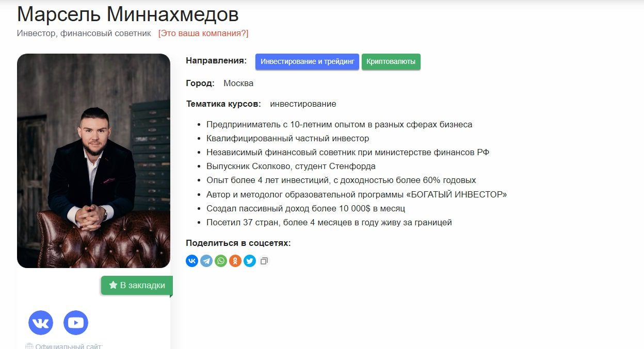The image size is (644, 349).
Task: Click the Марсель Миннахмедов heading
Action: 128,14
